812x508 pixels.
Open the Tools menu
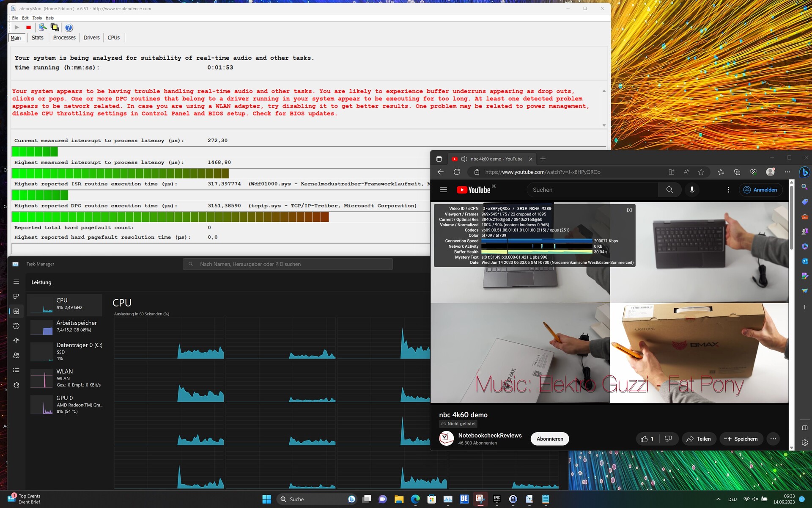pyautogui.click(x=37, y=18)
